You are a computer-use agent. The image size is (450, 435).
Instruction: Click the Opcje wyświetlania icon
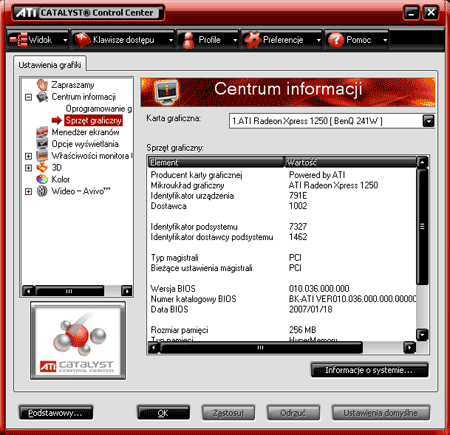coord(42,144)
